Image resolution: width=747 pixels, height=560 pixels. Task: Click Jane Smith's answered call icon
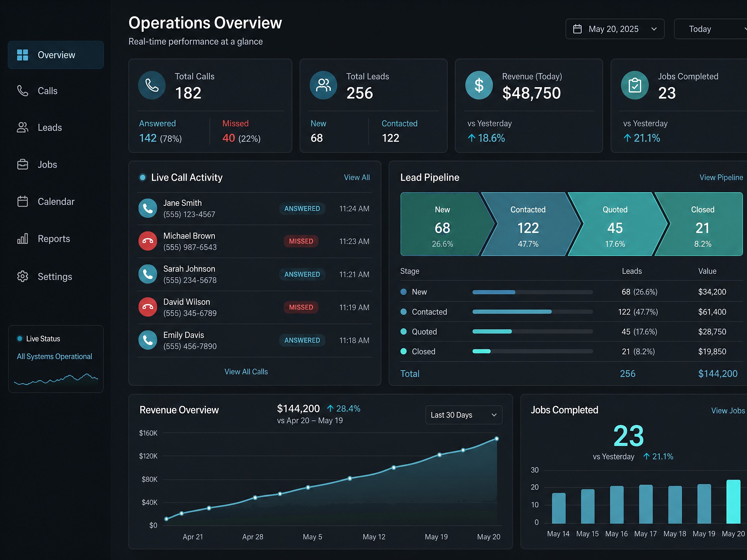(148, 208)
